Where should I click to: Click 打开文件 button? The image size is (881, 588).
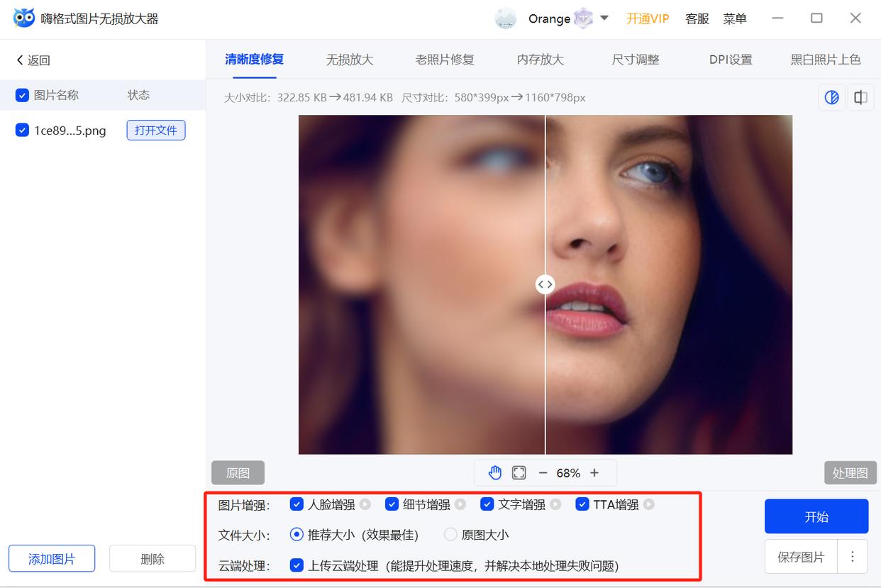(156, 130)
